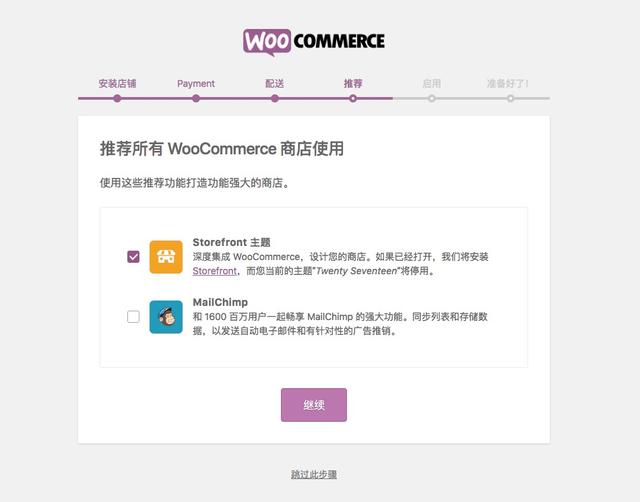
Task: Go to the Payment step label
Action: coord(196,84)
